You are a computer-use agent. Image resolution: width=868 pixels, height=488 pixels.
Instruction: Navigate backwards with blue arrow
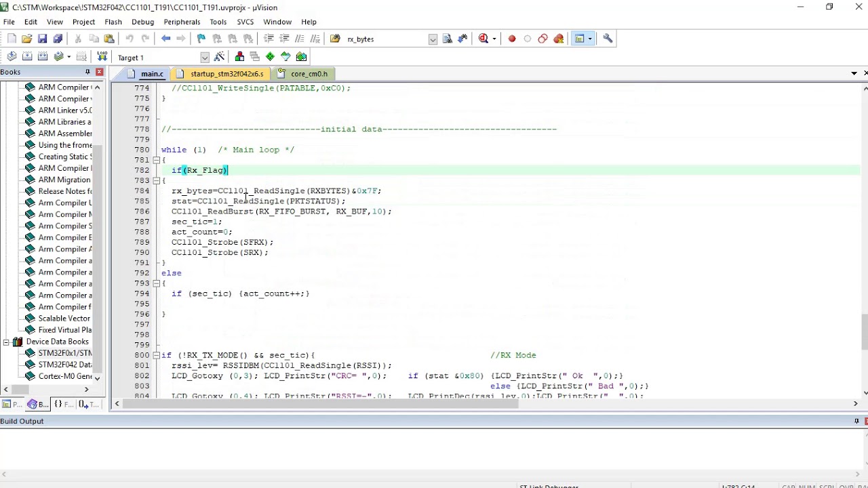[x=166, y=39]
